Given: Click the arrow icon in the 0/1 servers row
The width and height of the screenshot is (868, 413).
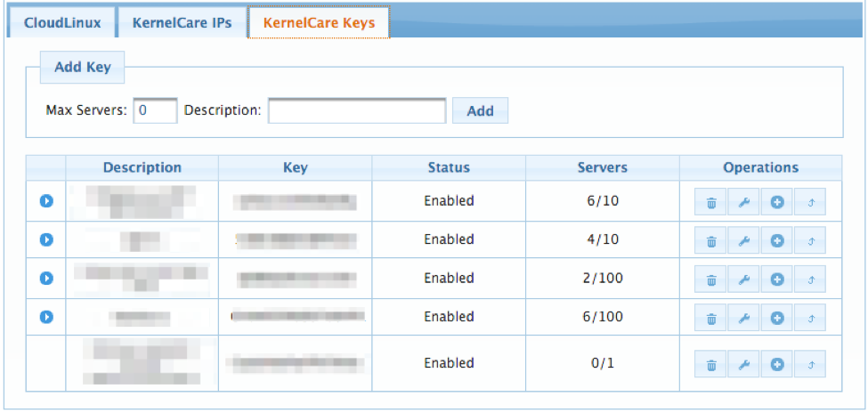Looking at the screenshot, I should [810, 364].
